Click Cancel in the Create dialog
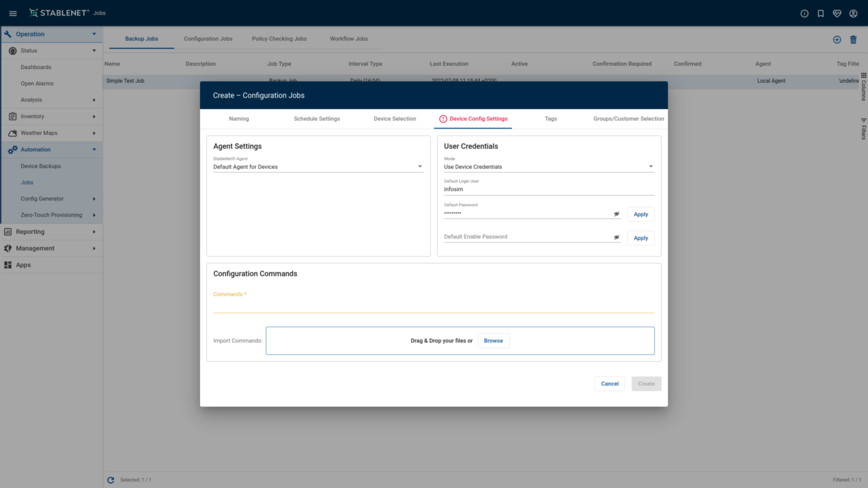Image resolution: width=868 pixels, height=488 pixels. click(x=610, y=384)
